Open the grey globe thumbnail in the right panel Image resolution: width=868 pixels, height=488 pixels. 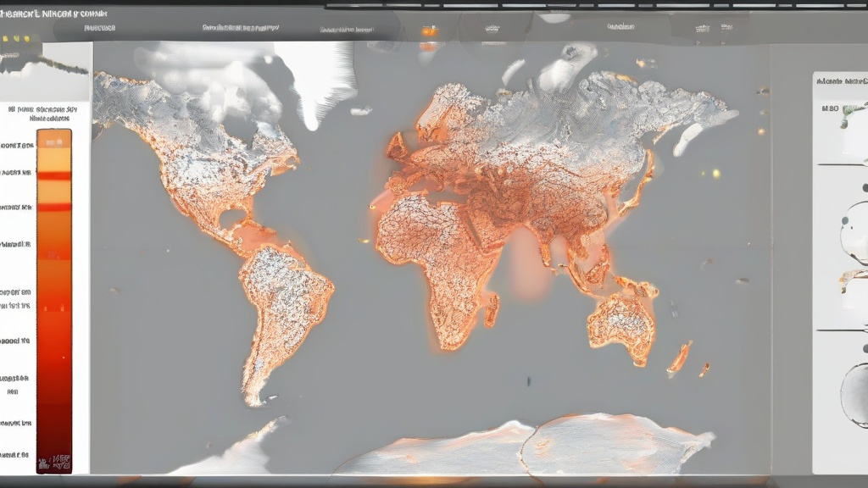[855, 394]
